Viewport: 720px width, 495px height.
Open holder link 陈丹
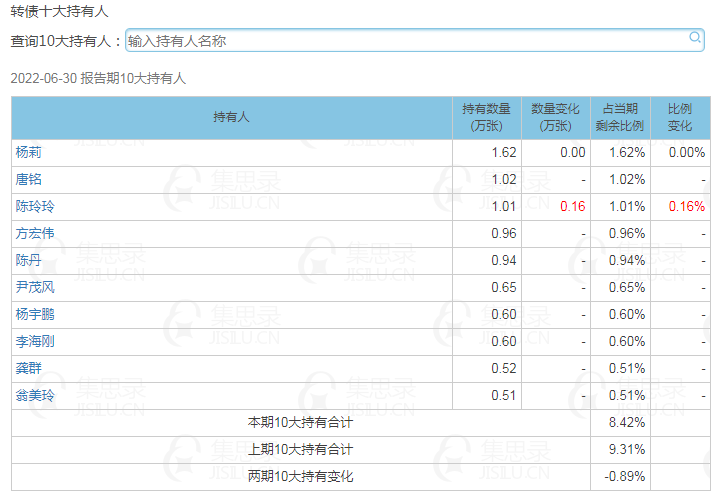pyautogui.click(x=28, y=260)
